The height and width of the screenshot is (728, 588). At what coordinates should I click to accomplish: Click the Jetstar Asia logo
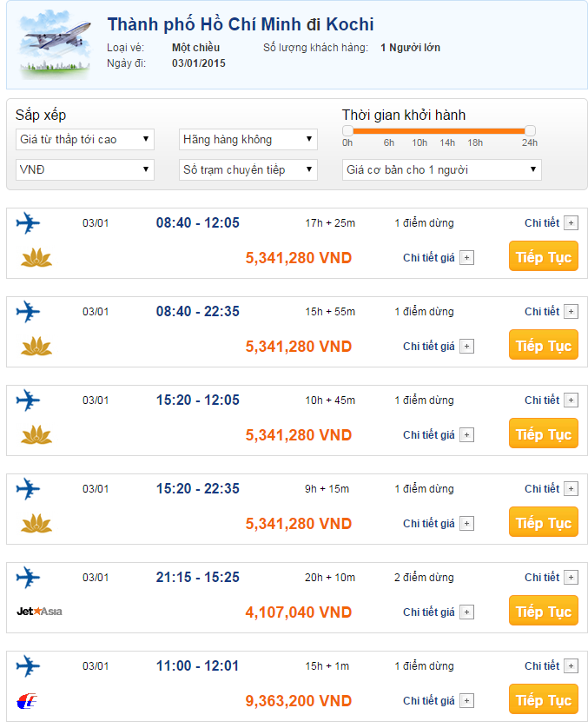click(x=39, y=612)
